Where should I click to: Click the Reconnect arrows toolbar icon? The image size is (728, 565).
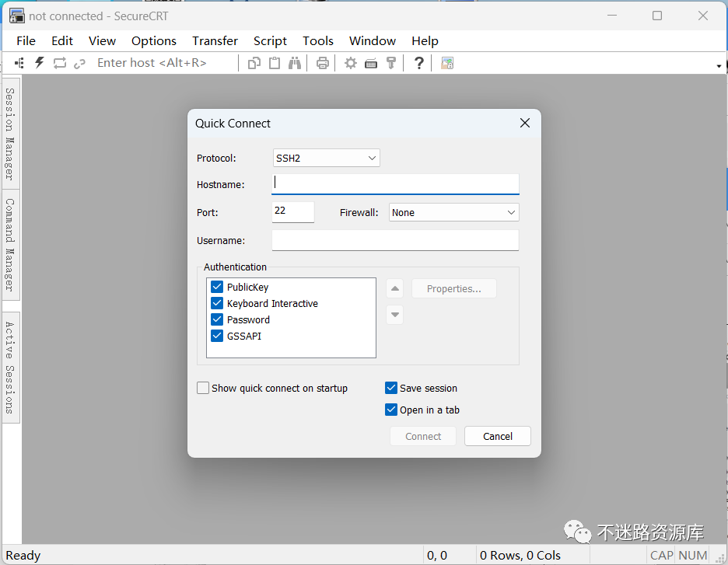click(x=60, y=63)
